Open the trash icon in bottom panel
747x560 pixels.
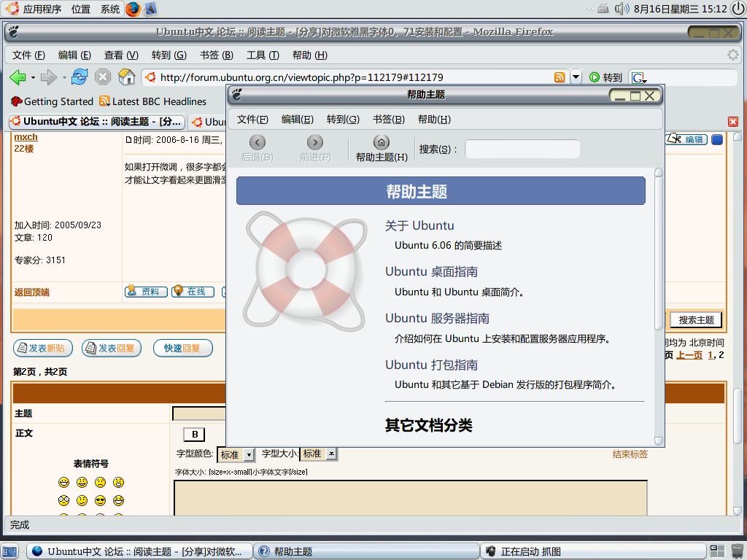pos(738,551)
